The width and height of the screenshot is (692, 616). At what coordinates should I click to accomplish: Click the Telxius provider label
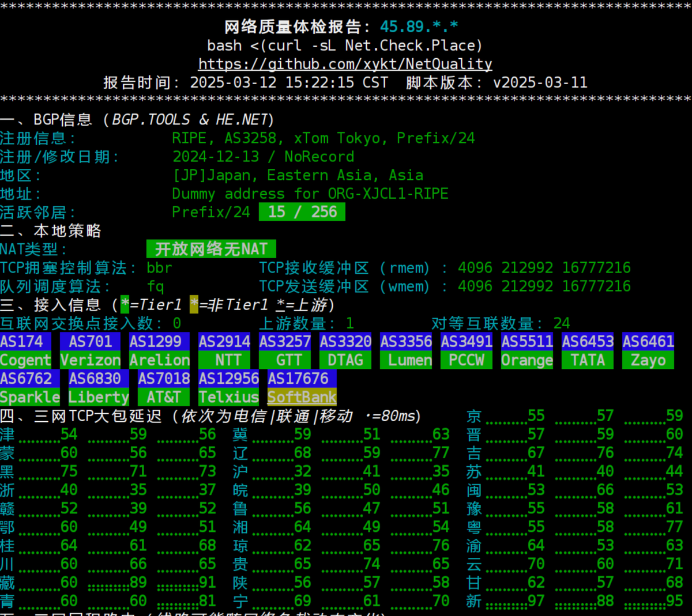pyautogui.click(x=229, y=397)
